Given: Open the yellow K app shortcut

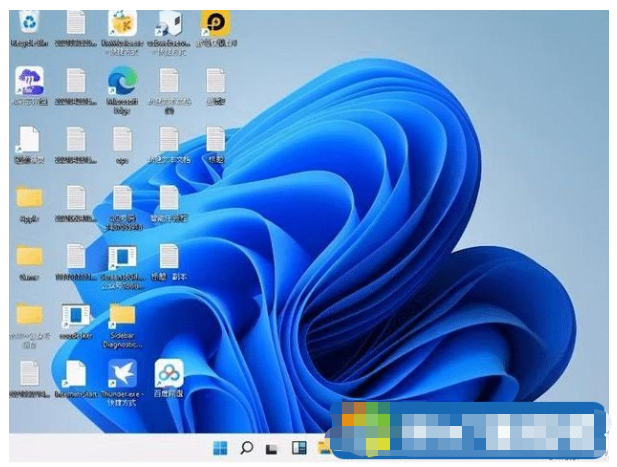Looking at the screenshot, I should click(122, 24).
